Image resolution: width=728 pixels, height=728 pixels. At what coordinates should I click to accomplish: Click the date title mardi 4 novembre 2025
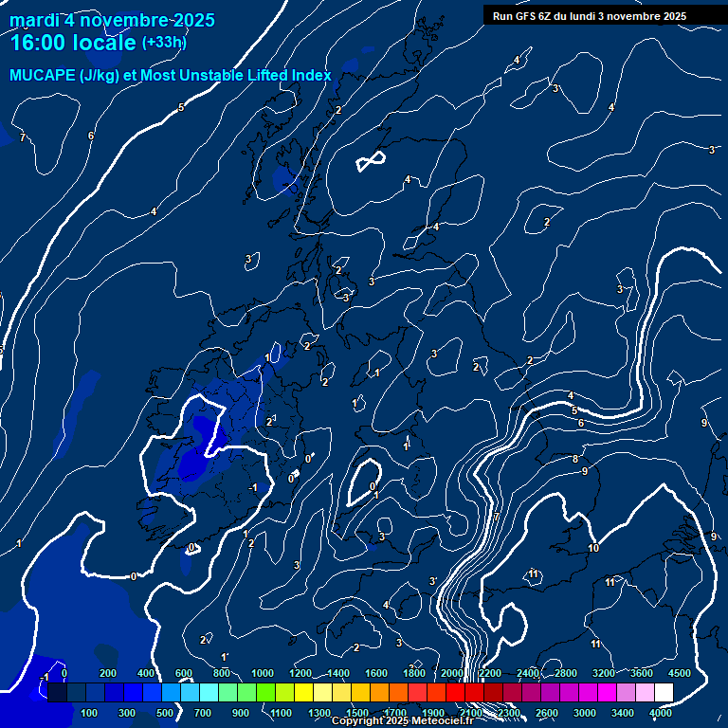(x=112, y=20)
